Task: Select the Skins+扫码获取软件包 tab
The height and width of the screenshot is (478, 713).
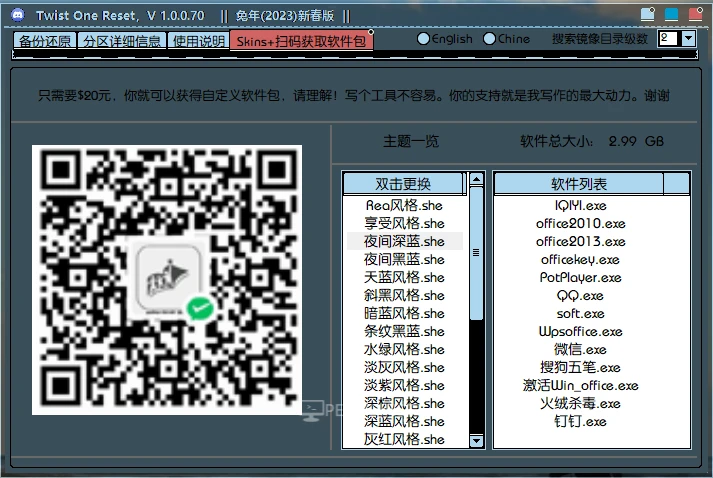Action: [x=301, y=41]
